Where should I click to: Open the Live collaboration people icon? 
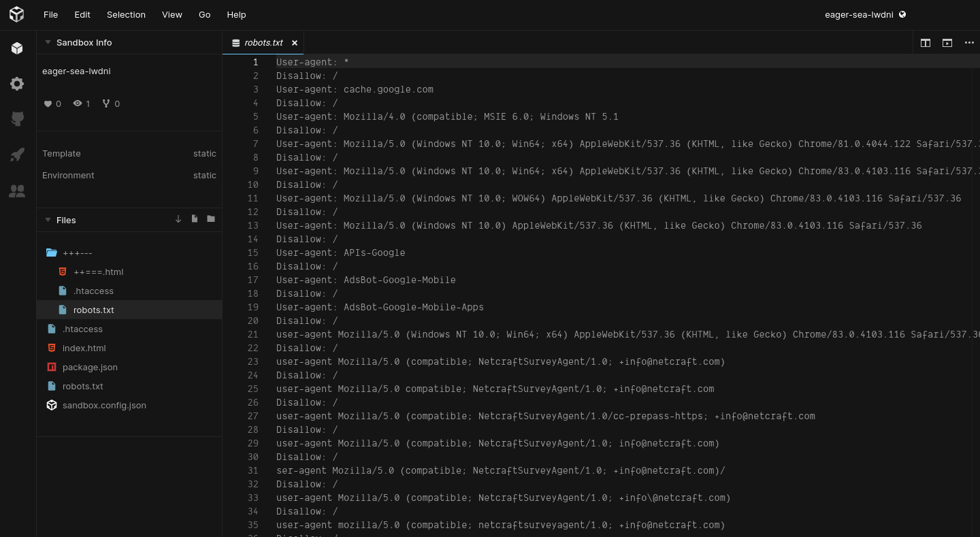17,191
